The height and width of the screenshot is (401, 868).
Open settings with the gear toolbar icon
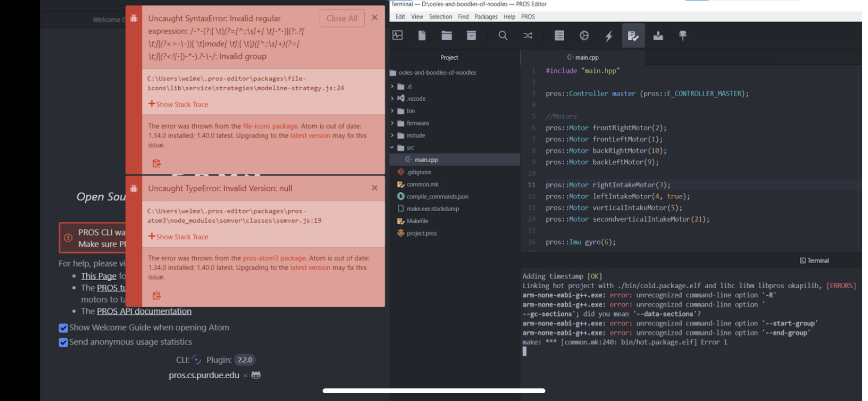click(x=584, y=35)
